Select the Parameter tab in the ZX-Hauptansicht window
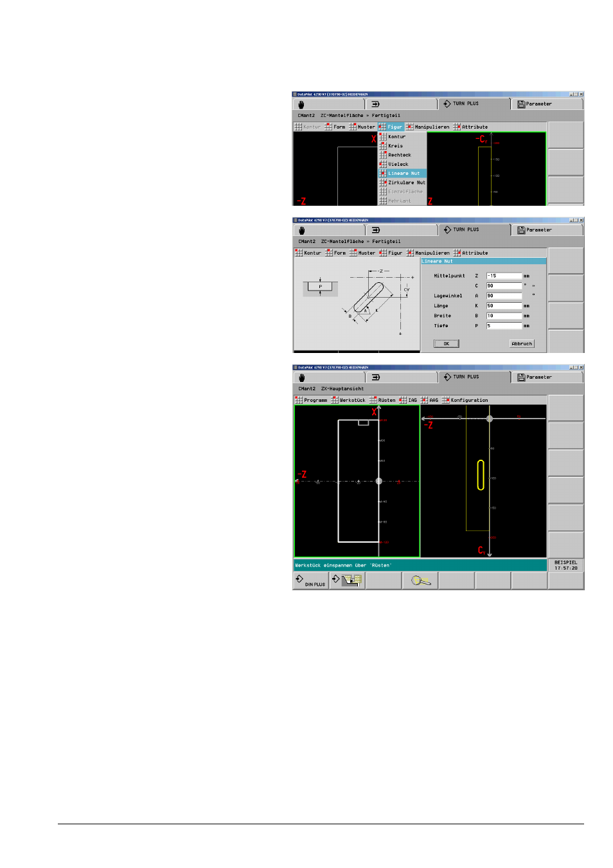 [x=547, y=377]
